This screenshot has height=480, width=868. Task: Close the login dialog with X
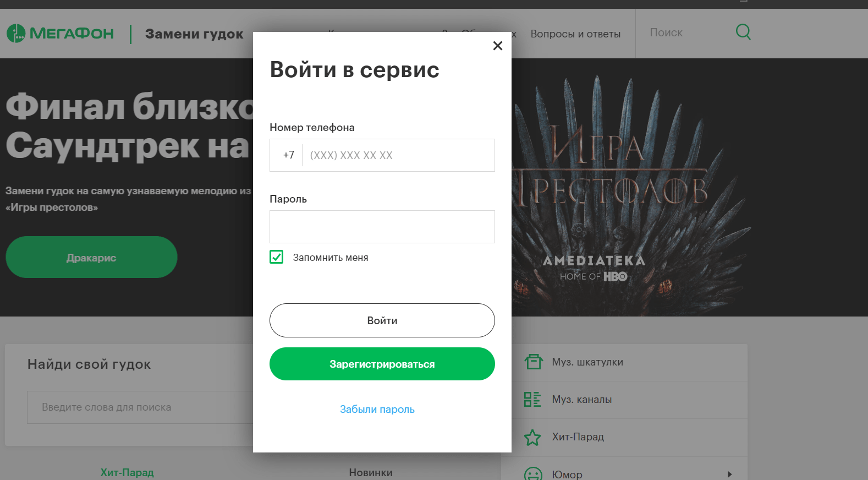click(497, 46)
